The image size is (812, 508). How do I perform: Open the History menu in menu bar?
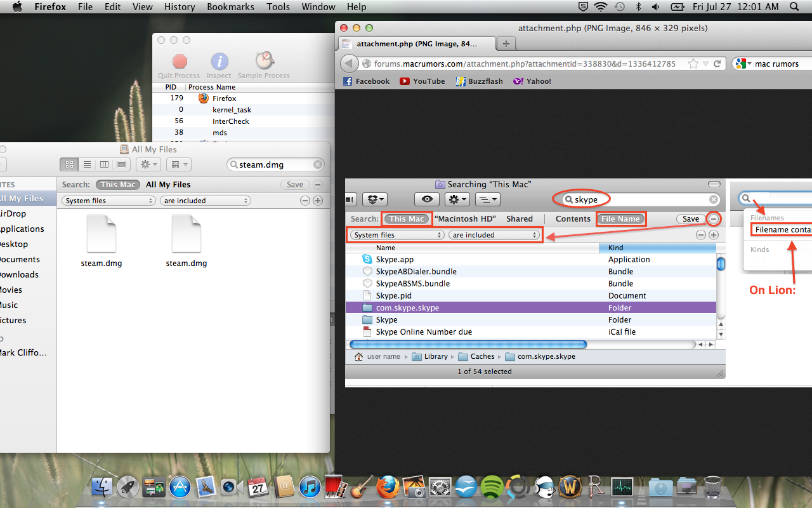[x=180, y=7]
